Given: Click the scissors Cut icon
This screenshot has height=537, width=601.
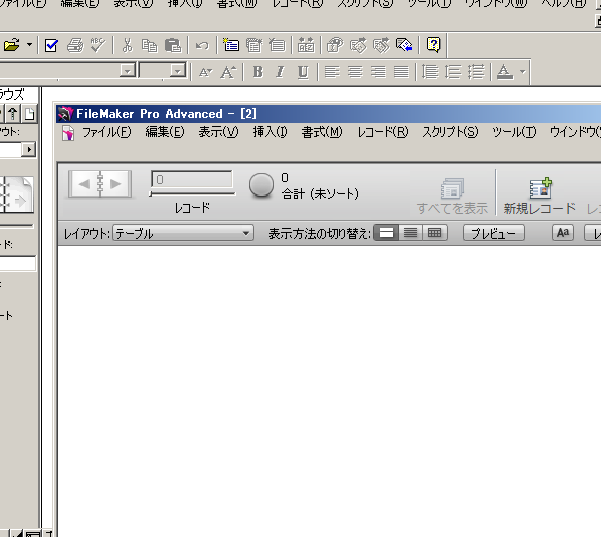Looking at the screenshot, I should point(127,45).
